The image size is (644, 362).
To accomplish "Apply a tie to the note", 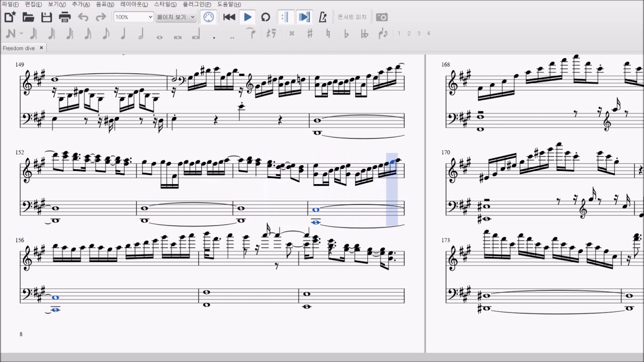I will (251, 33).
